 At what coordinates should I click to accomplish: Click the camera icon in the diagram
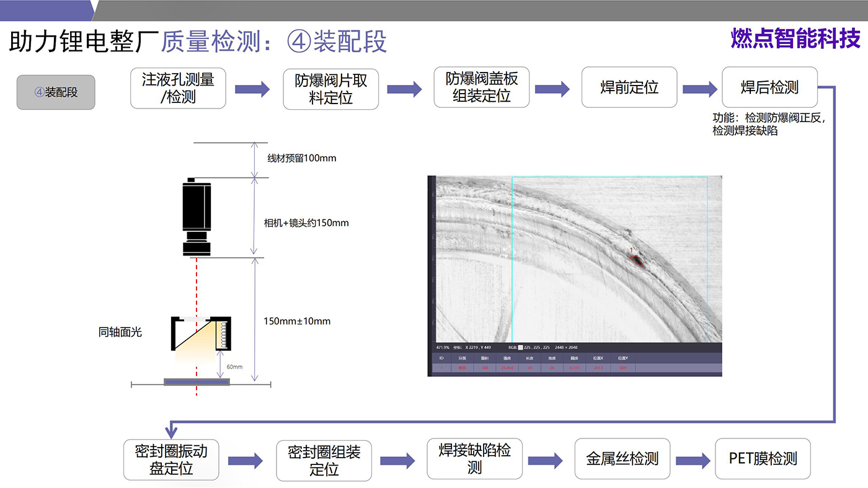pyautogui.click(x=197, y=217)
